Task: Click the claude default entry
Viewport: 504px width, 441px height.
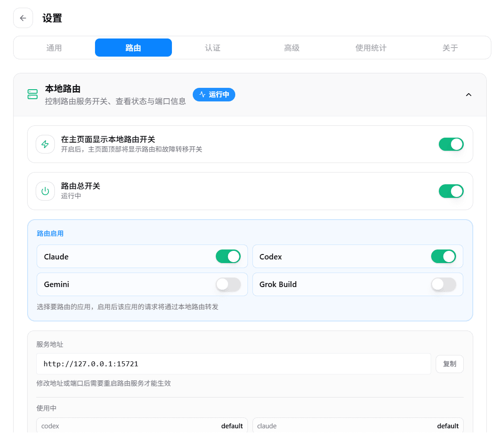Action: [x=358, y=426]
